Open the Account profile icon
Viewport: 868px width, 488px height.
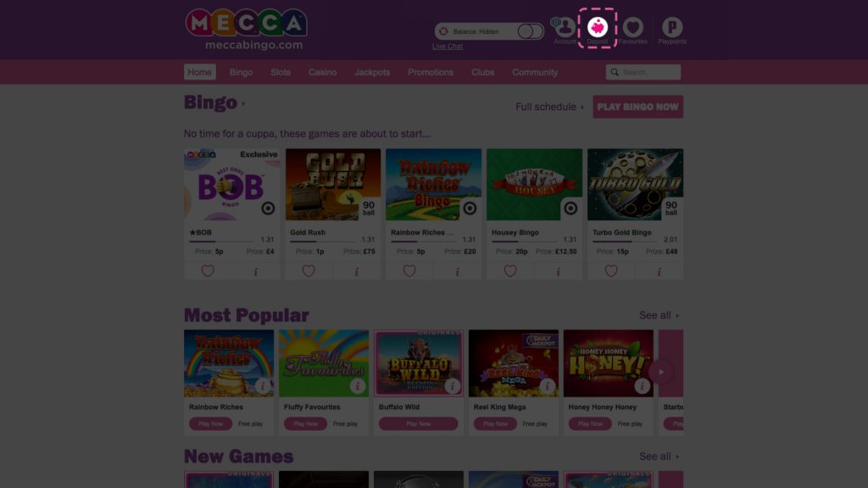pos(565,27)
